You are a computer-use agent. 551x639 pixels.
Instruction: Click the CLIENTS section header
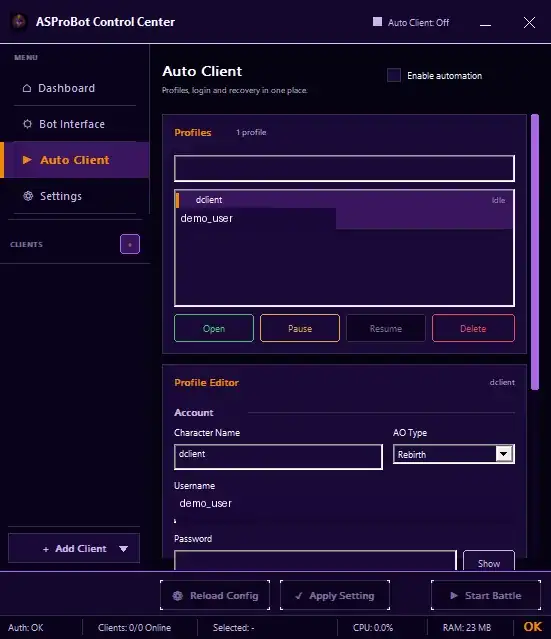(x=26, y=245)
